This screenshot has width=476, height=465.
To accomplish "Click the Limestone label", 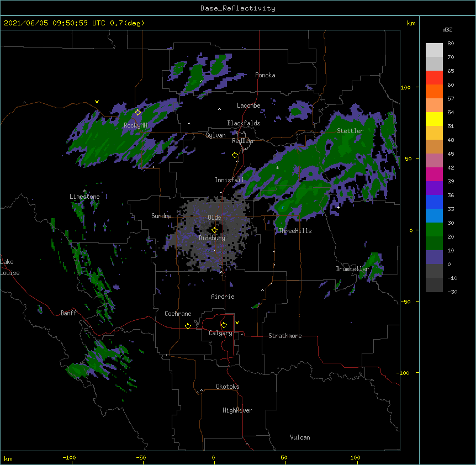I will [x=84, y=197].
